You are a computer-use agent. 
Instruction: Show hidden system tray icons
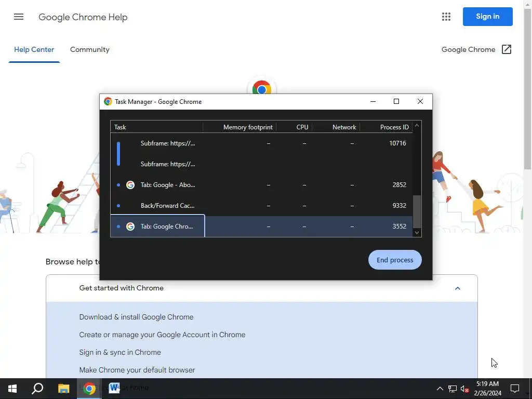point(440,389)
